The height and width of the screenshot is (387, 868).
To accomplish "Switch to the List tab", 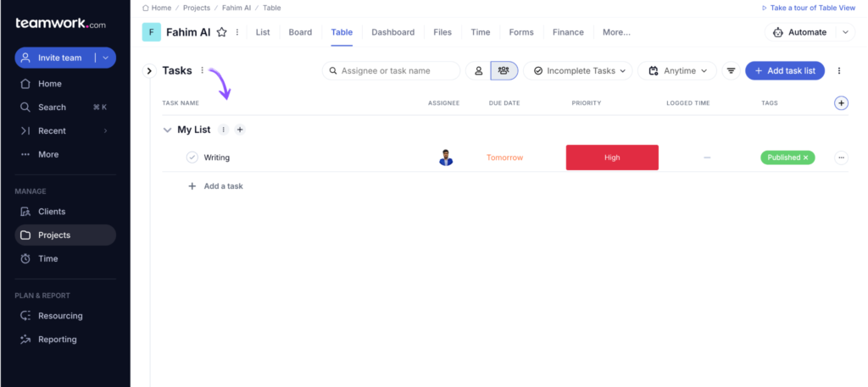I will tap(263, 32).
